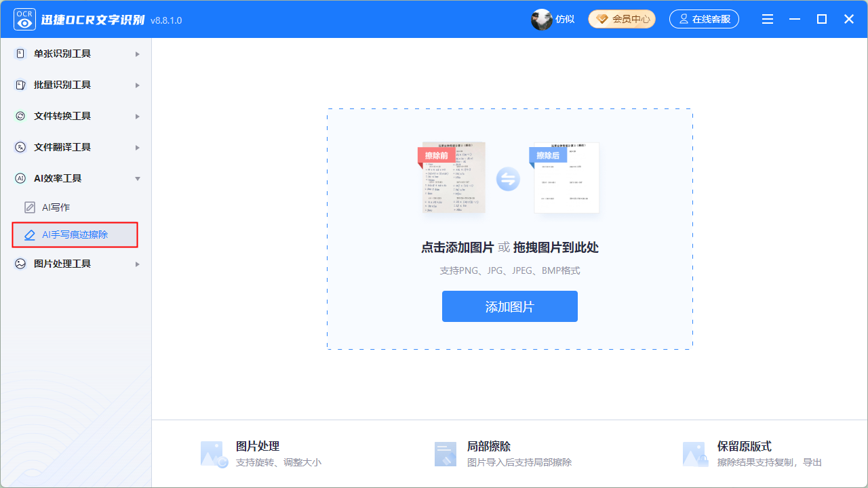This screenshot has height=488, width=868.
Task: Open the hamburger menu icon
Action: (x=768, y=19)
